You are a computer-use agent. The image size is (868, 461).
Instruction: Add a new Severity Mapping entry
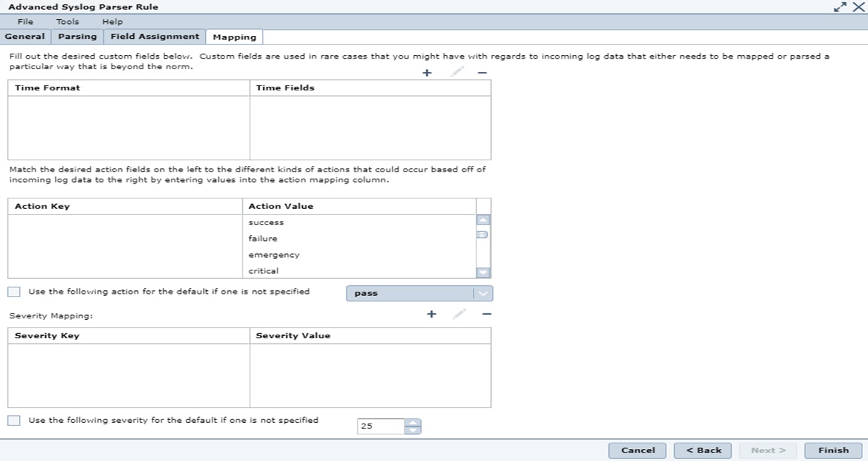tap(432, 314)
